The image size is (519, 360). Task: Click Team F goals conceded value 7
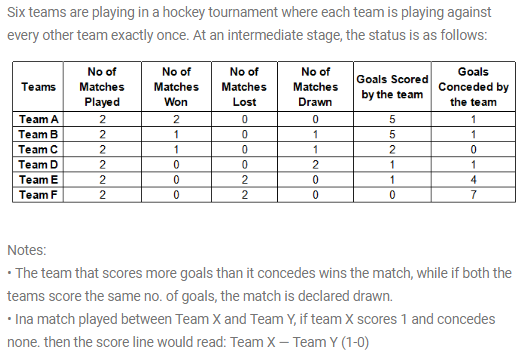pyautogui.click(x=473, y=195)
